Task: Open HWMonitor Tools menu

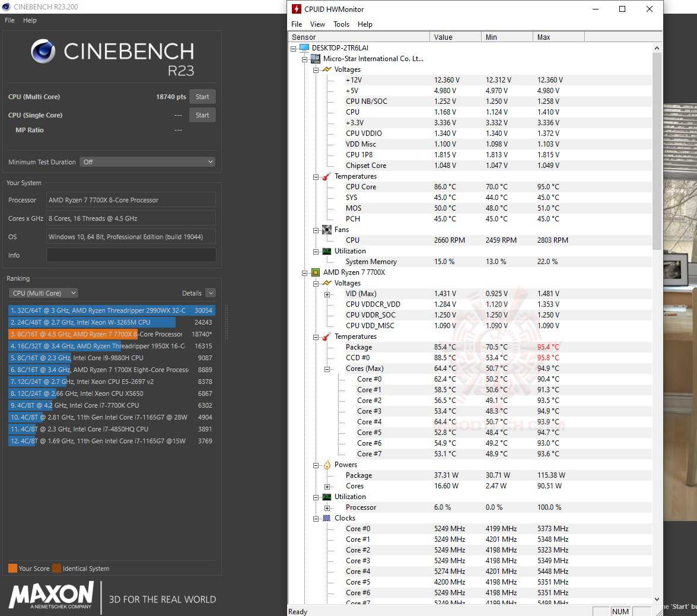Action: [342, 24]
